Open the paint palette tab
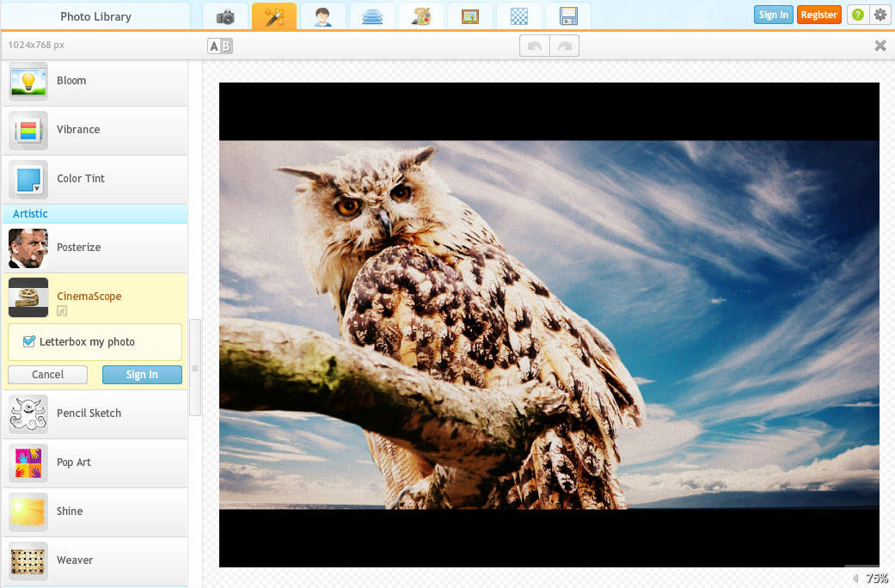 421,16
